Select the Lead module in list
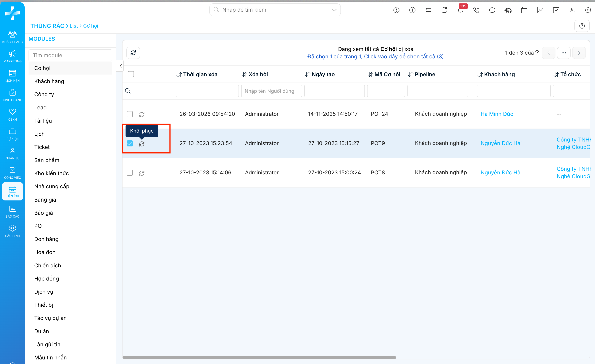595x364 pixels. tap(40, 107)
